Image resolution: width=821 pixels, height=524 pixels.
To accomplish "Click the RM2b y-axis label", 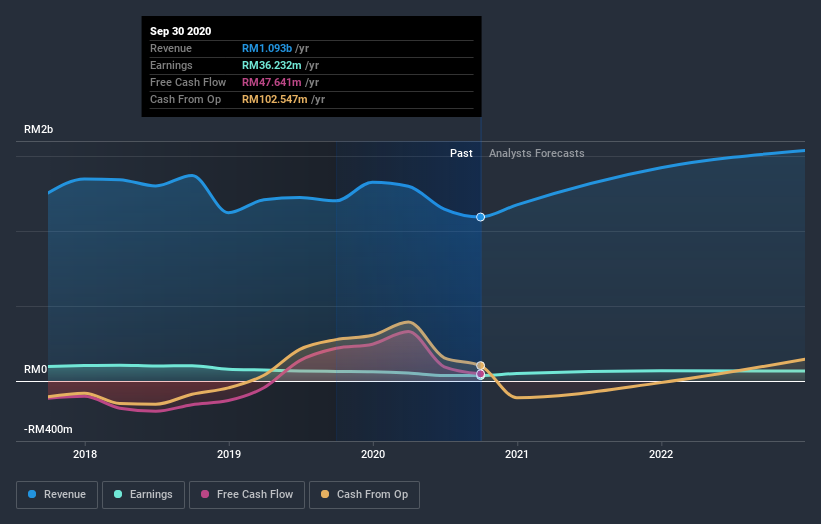I will pyautogui.click(x=38, y=129).
